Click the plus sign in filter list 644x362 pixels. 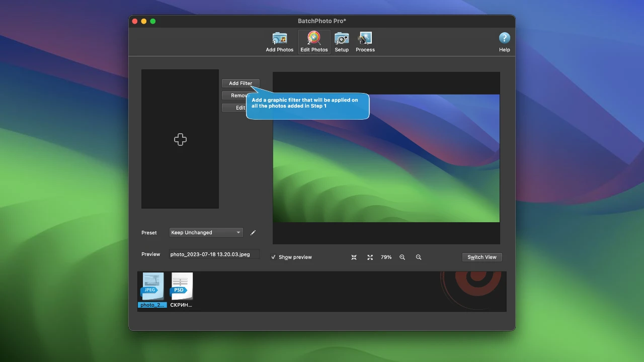click(180, 139)
